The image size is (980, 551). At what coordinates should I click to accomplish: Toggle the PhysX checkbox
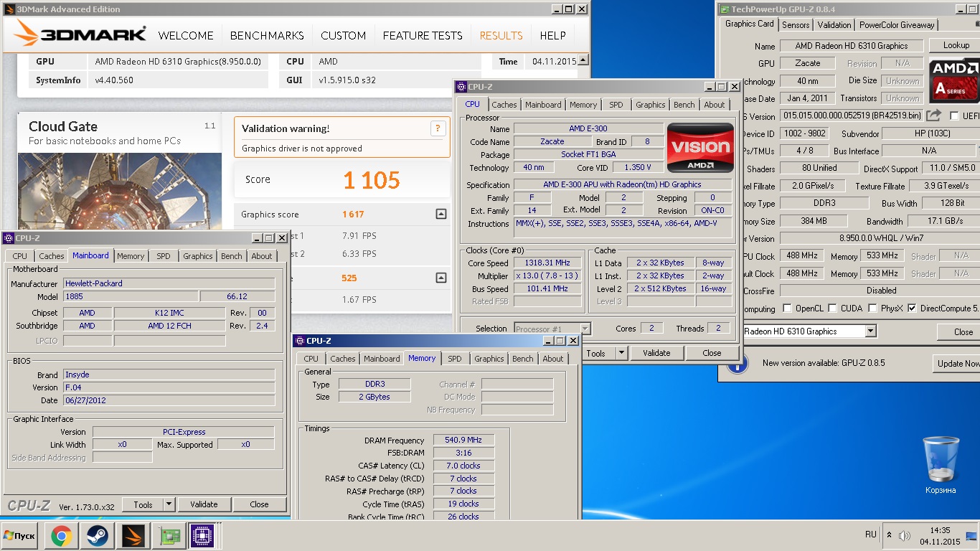point(873,309)
